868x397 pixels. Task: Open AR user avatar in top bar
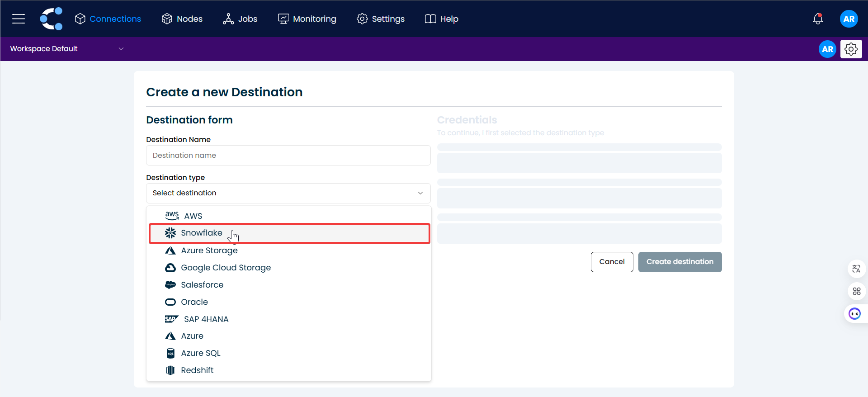point(849,19)
